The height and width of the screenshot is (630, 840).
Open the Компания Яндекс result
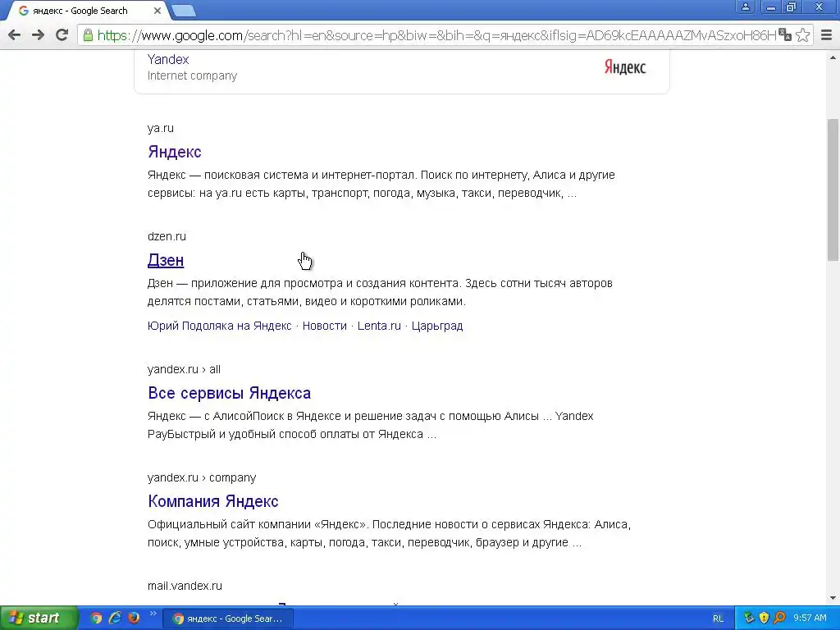point(213,501)
